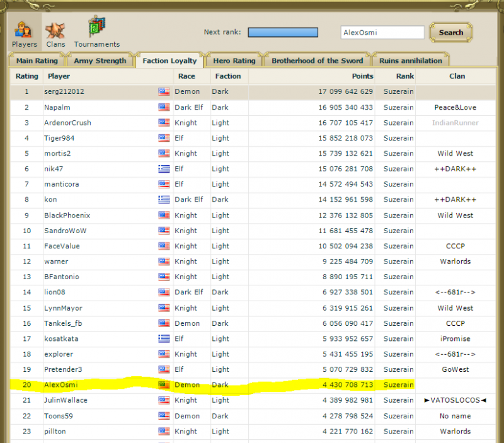The image size is (504, 443).
Task: Sort by the Race column header
Action: pos(186,76)
